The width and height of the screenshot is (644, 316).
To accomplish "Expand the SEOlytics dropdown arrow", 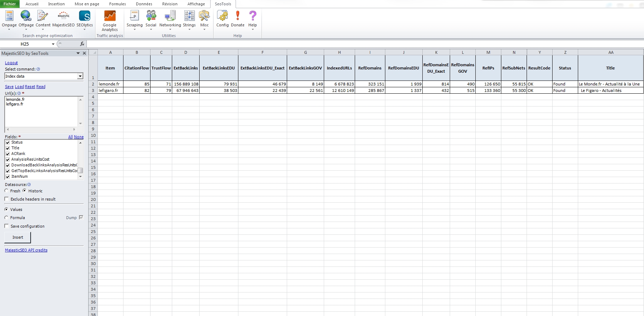I will coord(85,30).
